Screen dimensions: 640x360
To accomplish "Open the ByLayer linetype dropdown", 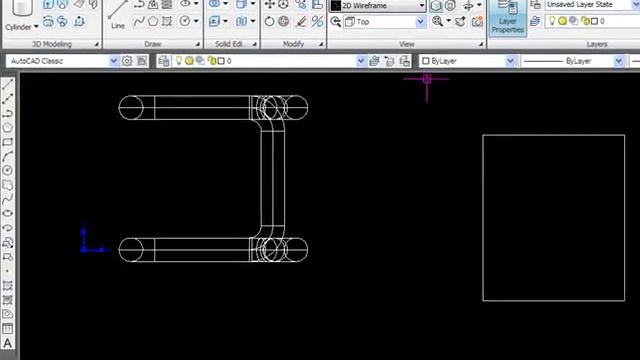I will [x=619, y=61].
